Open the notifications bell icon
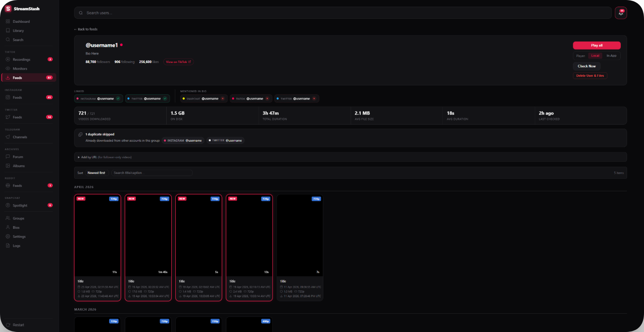 (x=621, y=13)
